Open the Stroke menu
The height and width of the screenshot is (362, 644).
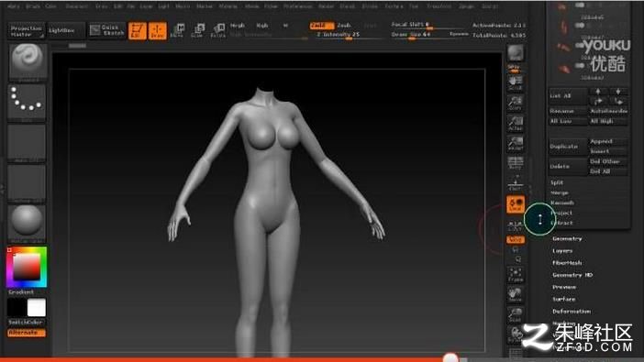click(x=370, y=6)
